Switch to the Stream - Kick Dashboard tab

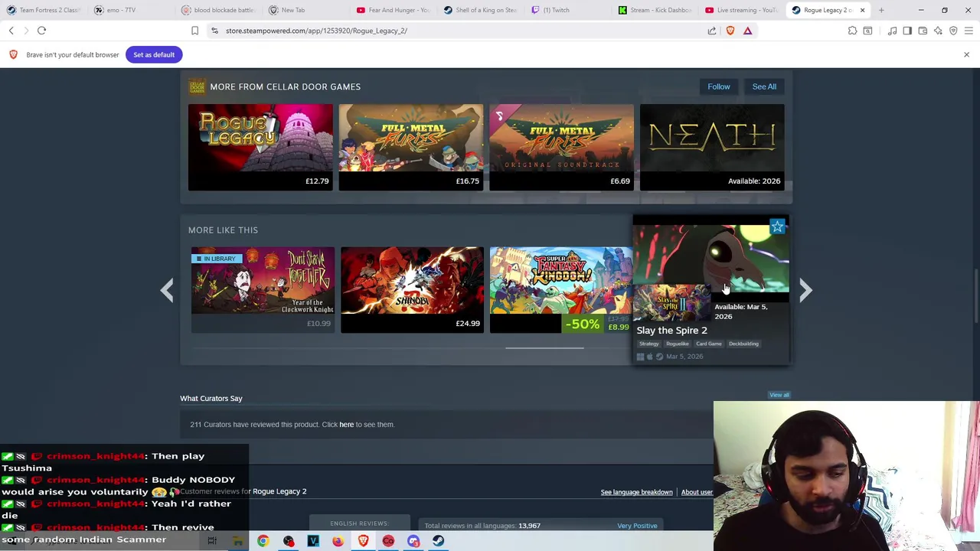655,10
